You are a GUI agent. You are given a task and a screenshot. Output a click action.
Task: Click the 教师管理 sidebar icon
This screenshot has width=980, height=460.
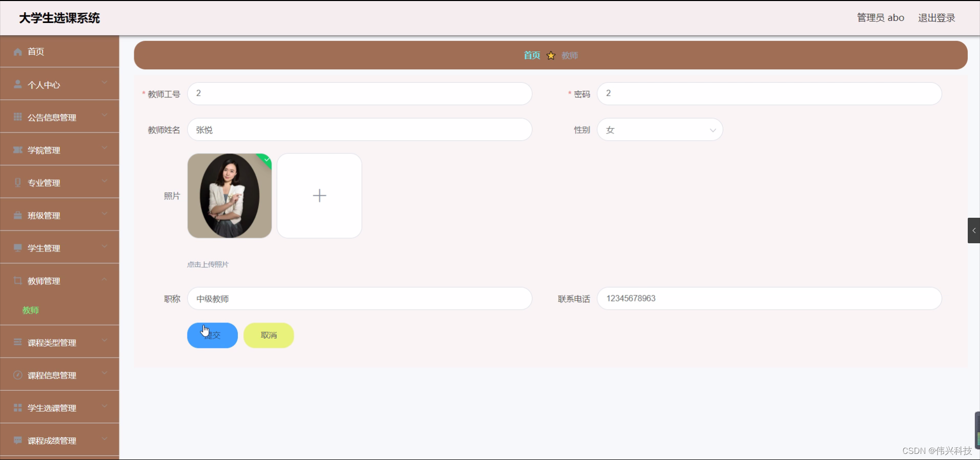click(17, 280)
